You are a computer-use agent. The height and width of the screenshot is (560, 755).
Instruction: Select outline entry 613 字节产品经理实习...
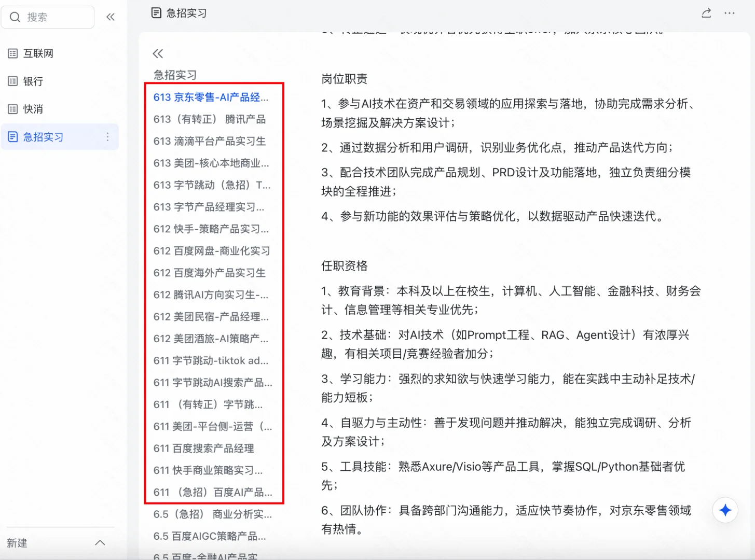pos(209,207)
